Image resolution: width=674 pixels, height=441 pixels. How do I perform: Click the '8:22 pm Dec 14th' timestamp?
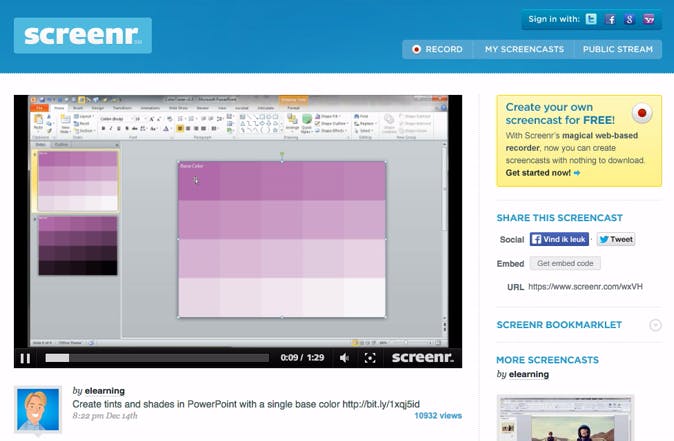(x=105, y=416)
